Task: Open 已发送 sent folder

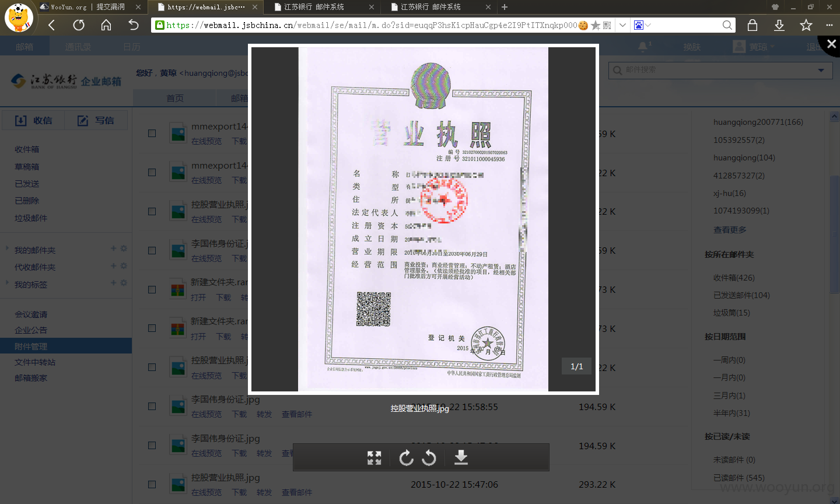Action: [x=27, y=183]
